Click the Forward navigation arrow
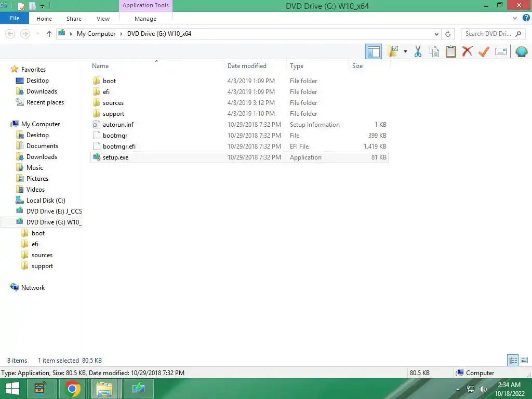 [25, 34]
